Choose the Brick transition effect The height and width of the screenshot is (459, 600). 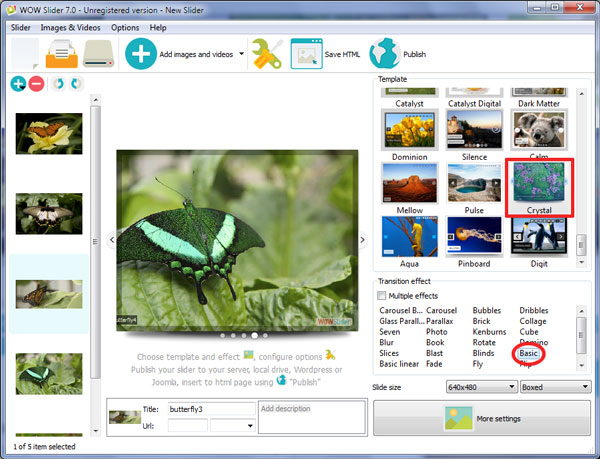coord(481,321)
